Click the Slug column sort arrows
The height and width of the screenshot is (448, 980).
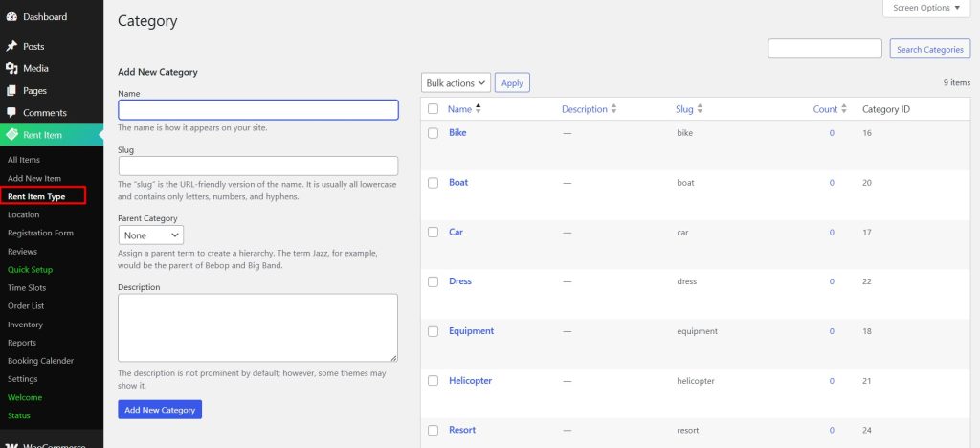click(700, 109)
